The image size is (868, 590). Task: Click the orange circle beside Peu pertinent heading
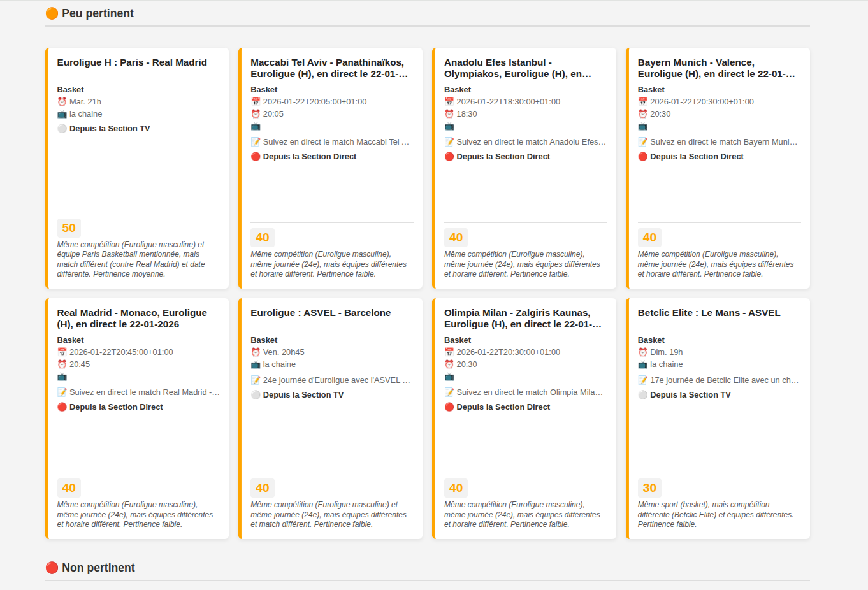click(x=52, y=13)
